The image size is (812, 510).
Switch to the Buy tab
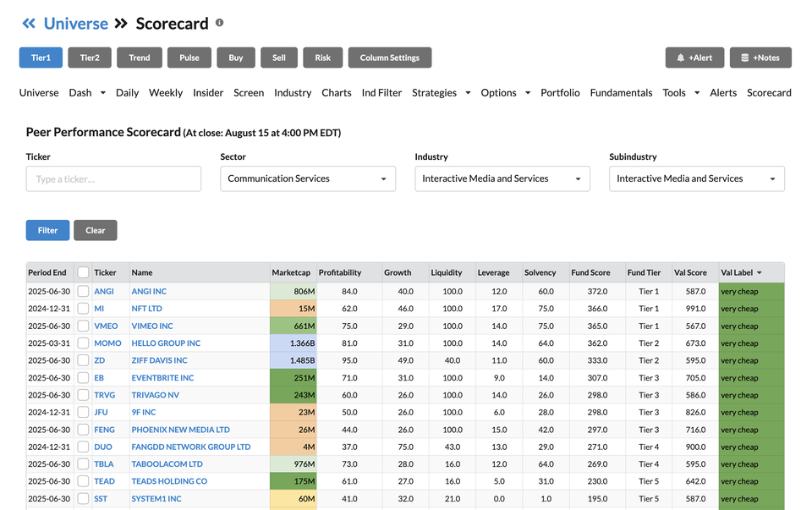(236, 58)
